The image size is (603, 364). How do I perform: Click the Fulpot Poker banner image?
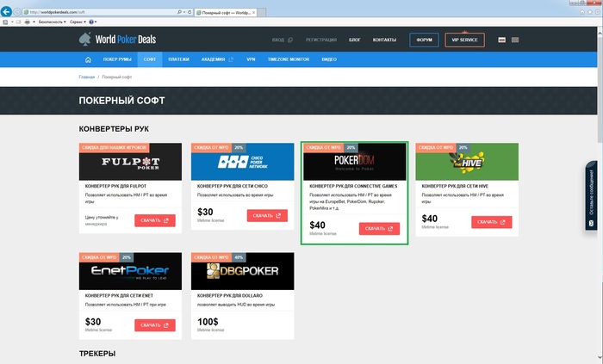tap(130, 162)
